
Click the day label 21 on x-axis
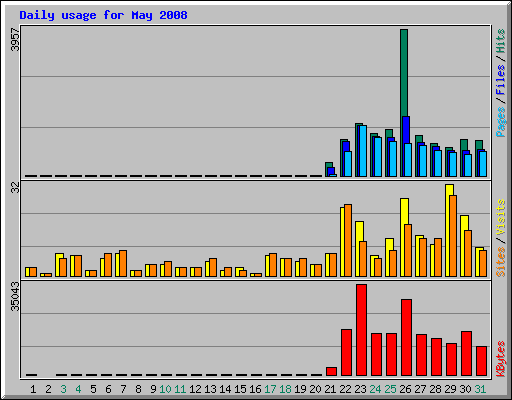tap(330, 389)
